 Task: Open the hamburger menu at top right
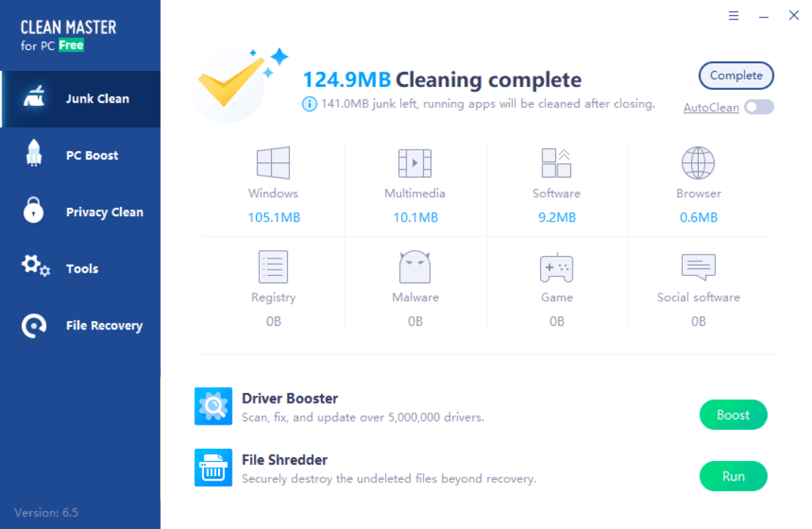733,16
